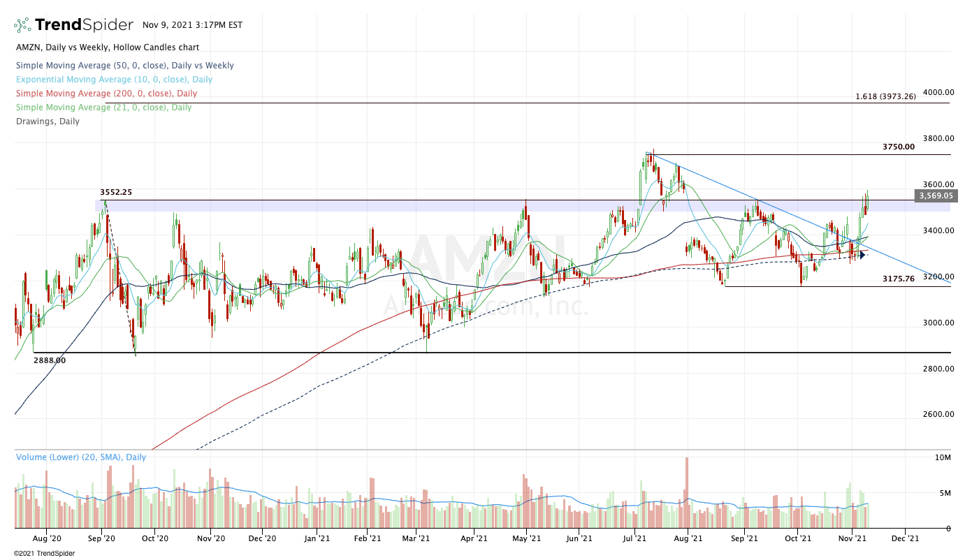Click the 3175.76 support level label

click(x=899, y=279)
